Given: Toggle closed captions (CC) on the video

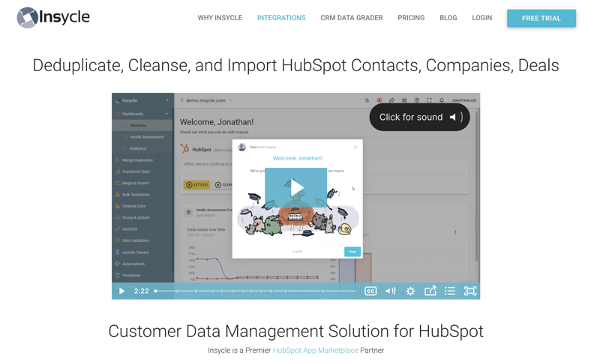Looking at the screenshot, I should (x=370, y=291).
